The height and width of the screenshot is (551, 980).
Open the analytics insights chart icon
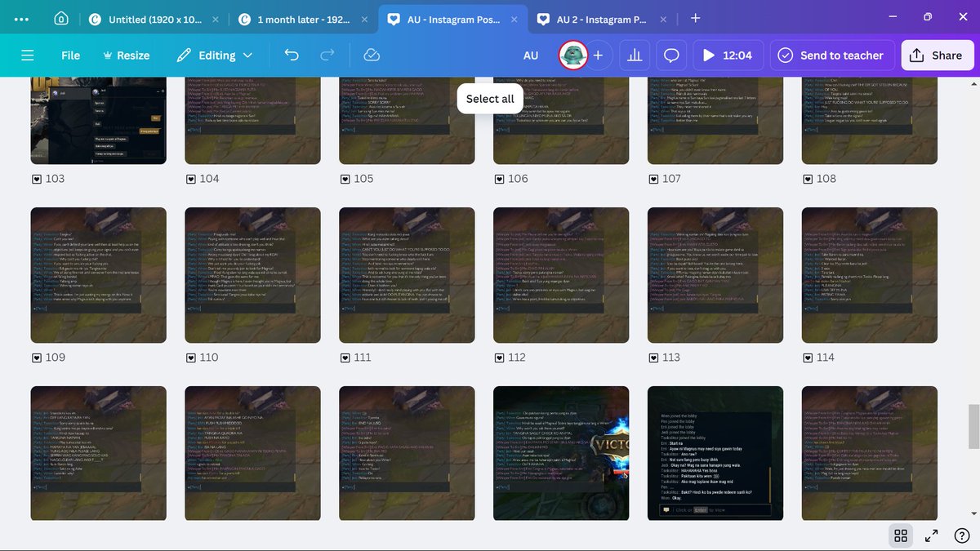pyautogui.click(x=635, y=56)
